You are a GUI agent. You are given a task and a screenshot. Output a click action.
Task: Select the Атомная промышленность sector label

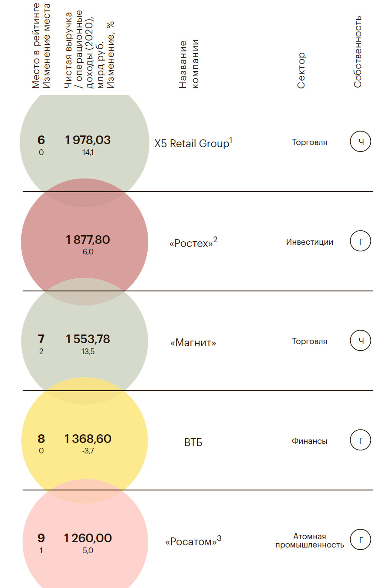coord(309,541)
